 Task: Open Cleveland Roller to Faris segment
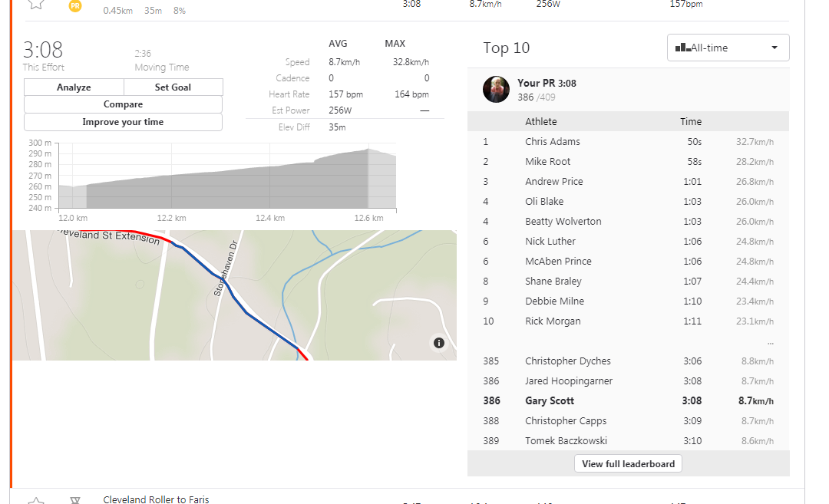tap(156, 499)
